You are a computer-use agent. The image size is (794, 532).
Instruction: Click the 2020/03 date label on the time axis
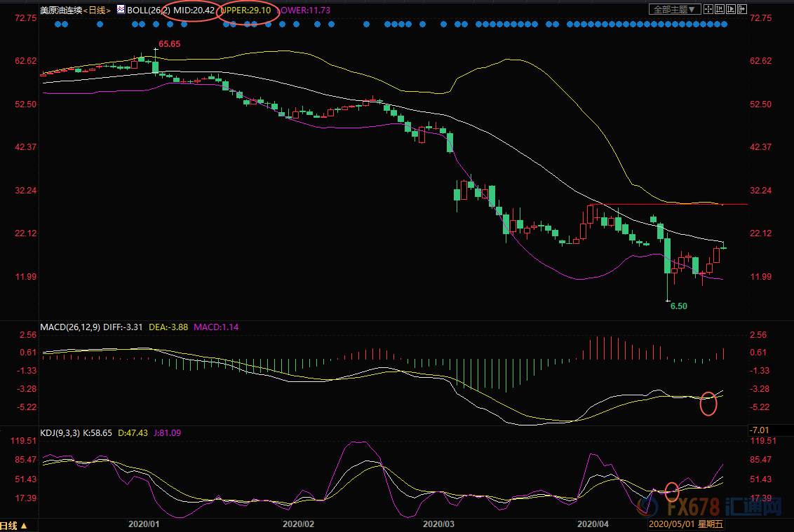438,524
